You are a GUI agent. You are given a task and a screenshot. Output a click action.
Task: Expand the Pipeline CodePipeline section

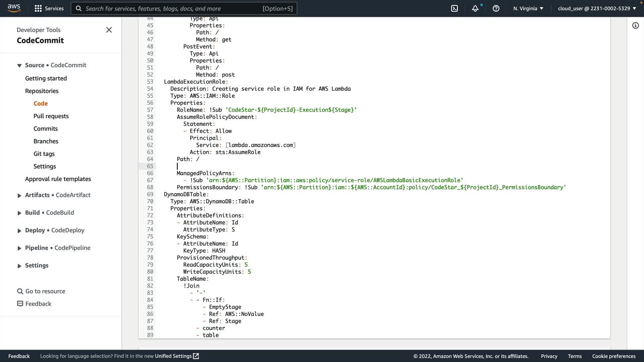19,248
